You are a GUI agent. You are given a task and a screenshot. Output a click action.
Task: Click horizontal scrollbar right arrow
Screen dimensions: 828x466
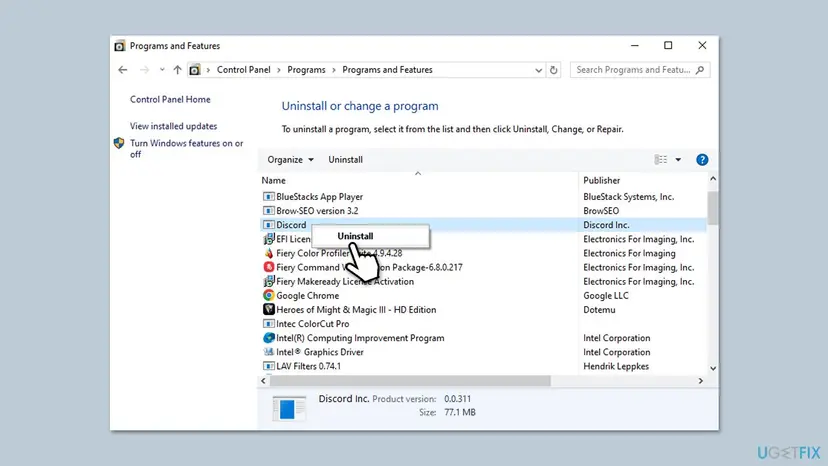click(x=701, y=381)
